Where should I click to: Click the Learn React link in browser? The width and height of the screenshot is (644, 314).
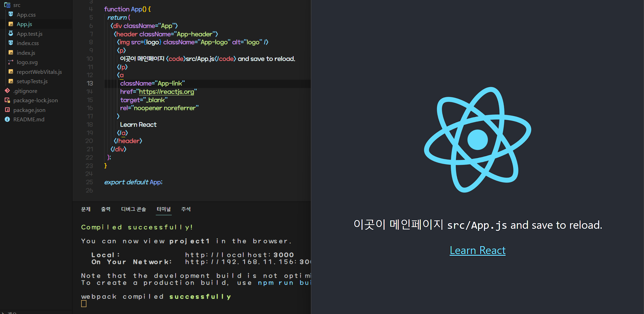tap(477, 250)
